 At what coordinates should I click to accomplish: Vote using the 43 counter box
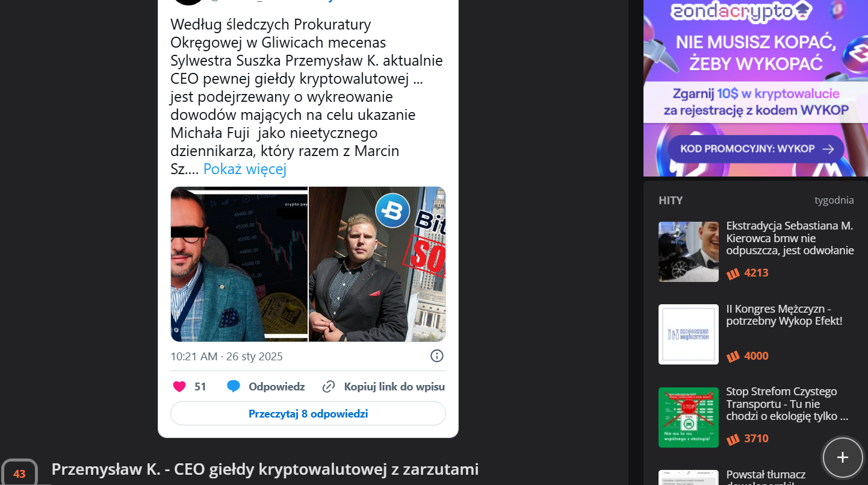pyautogui.click(x=19, y=474)
